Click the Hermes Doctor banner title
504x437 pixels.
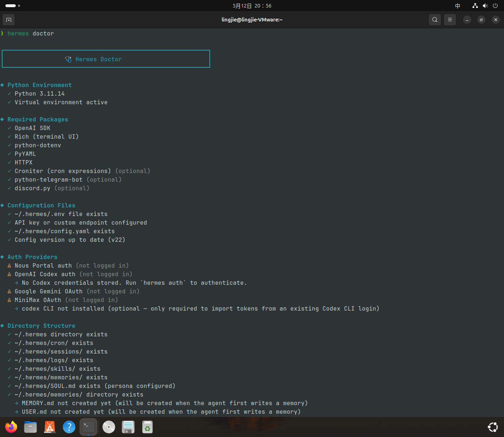98,59
